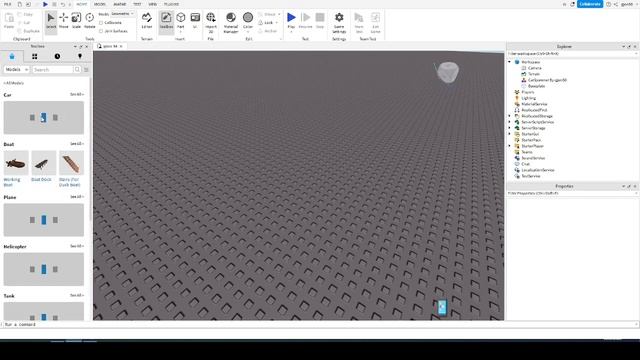Switch to the PLUGINS ribbon tab
This screenshot has height=360, width=640.
pos(171,4)
